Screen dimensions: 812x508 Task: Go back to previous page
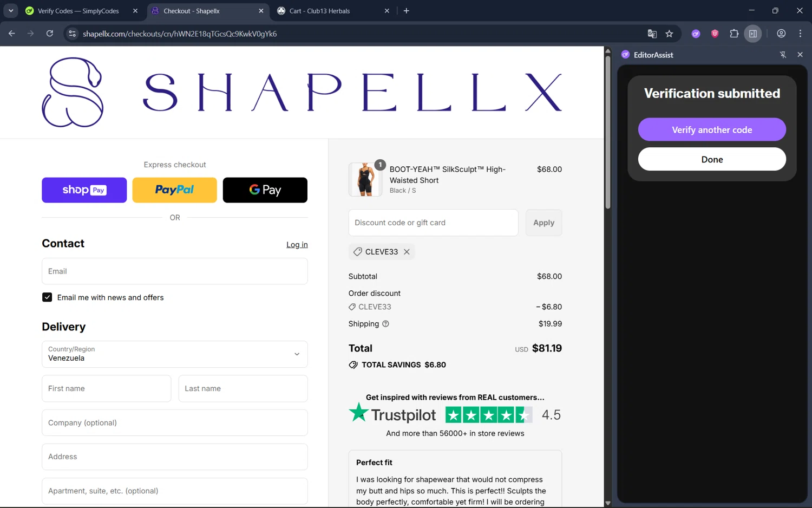(12, 34)
